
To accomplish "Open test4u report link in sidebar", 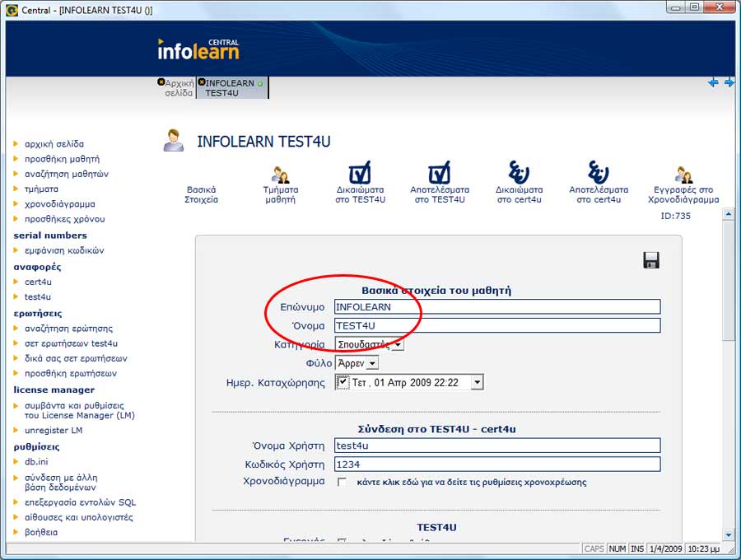I will [38, 296].
